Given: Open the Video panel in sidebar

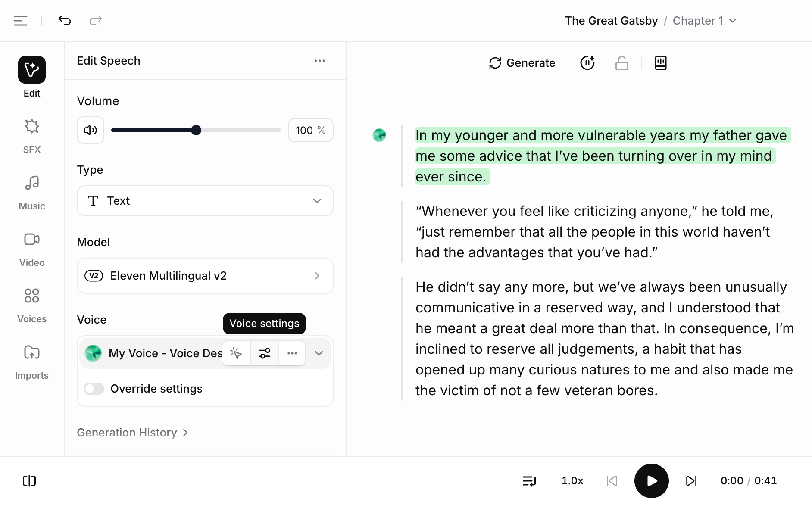Looking at the screenshot, I should point(32,249).
